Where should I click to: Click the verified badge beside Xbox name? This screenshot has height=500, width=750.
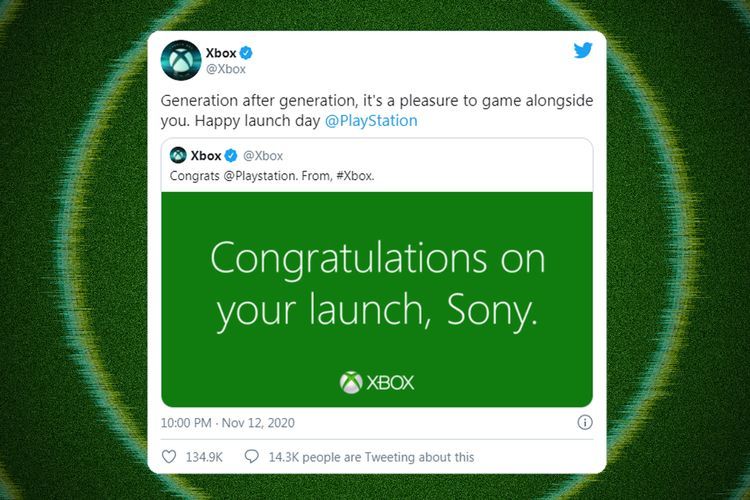coord(246,53)
